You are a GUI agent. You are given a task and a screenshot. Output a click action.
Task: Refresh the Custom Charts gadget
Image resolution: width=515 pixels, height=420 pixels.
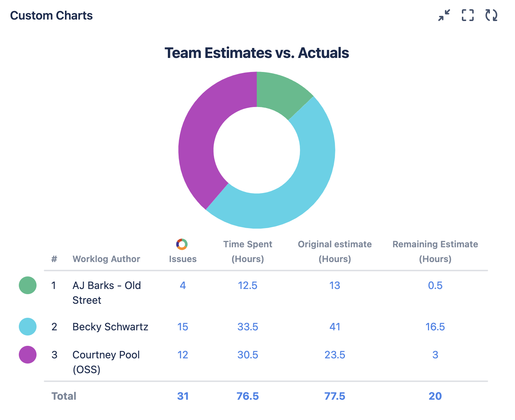(x=491, y=16)
